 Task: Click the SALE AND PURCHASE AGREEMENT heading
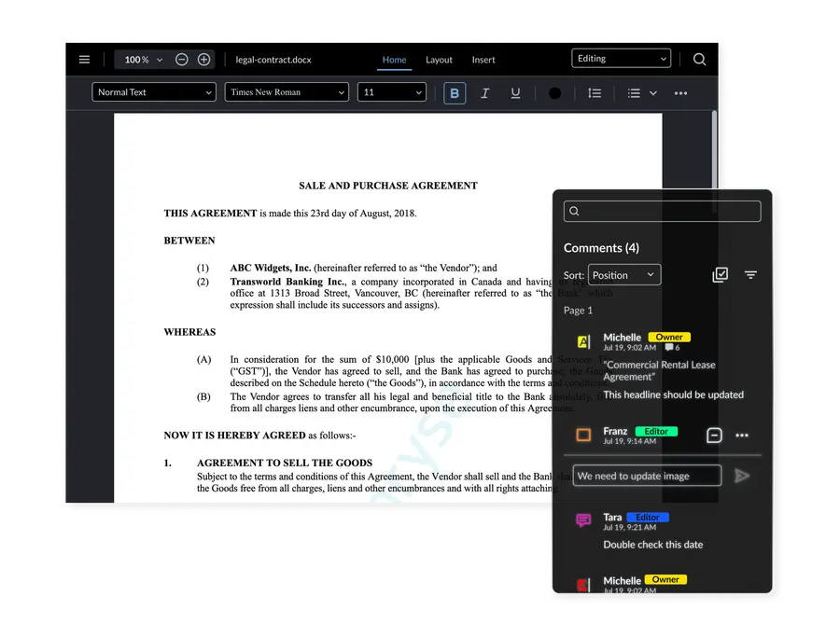coord(388,186)
